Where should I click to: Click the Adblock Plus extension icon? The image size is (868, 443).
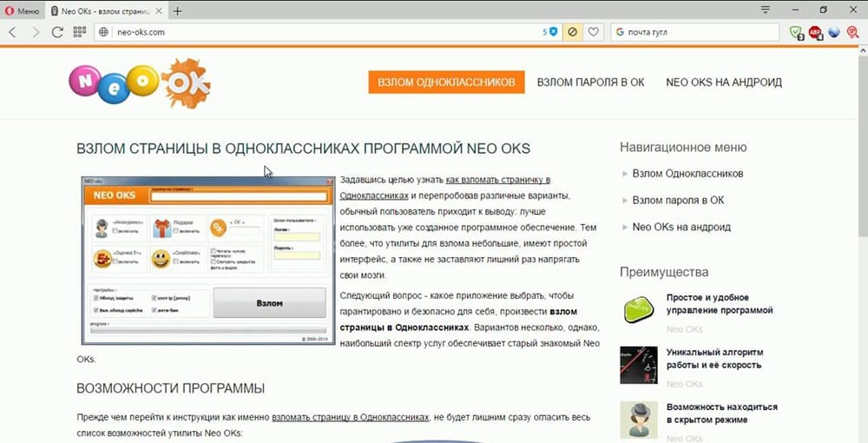pyautogui.click(x=816, y=32)
